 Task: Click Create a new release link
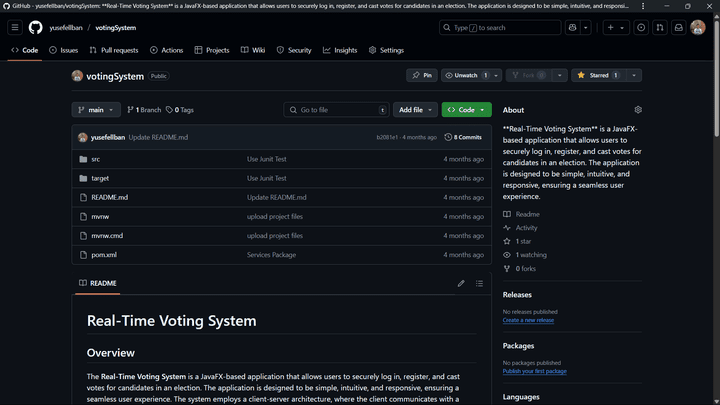528,320
